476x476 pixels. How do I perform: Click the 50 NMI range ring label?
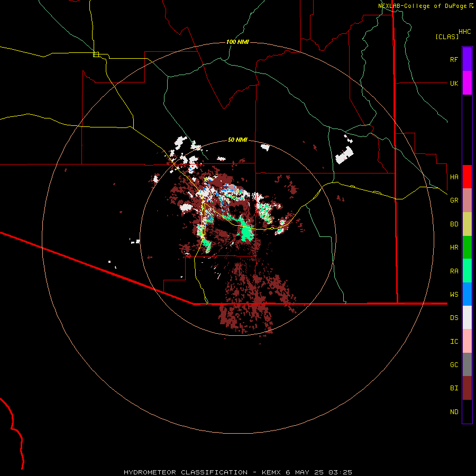[237, 140]
